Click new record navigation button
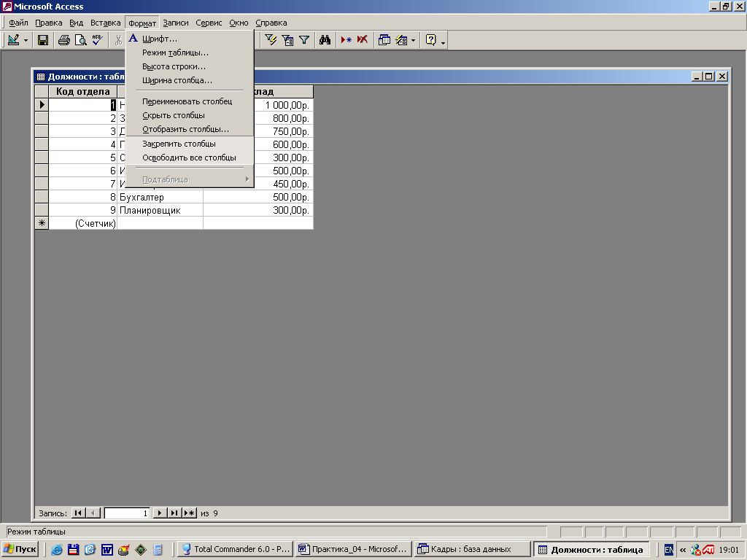 pos(190,513)
